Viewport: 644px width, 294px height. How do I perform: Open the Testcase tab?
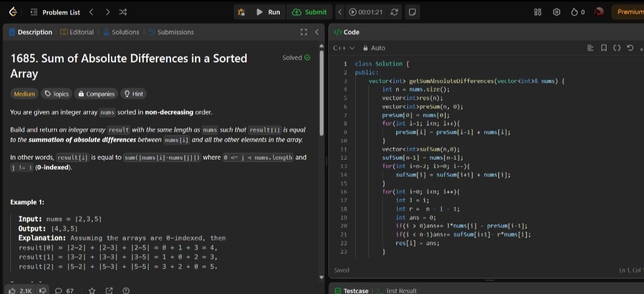click(x=351, y=291)
